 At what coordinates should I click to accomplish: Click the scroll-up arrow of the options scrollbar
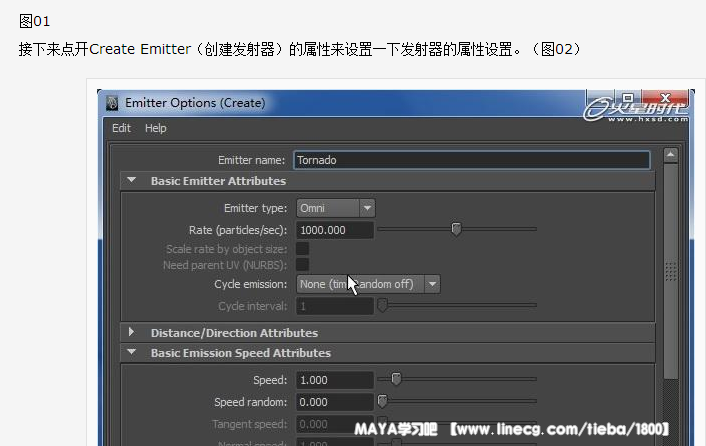[670, 155]
